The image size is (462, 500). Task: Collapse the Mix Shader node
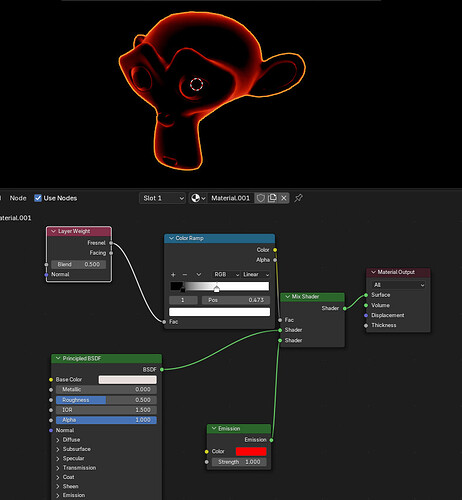point(287,297)
